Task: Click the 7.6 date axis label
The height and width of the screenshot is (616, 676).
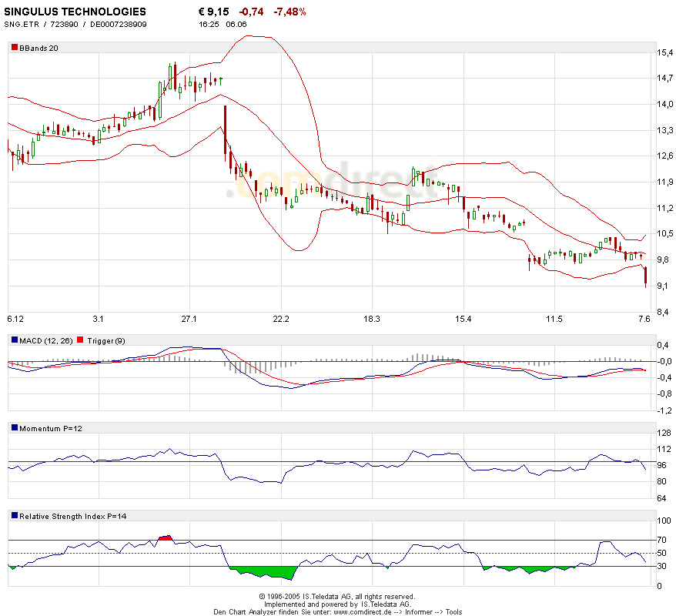Action: pyautogui.click(x=644, y=319)
